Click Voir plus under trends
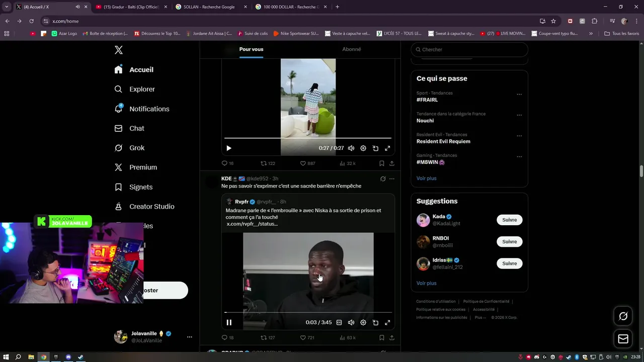 tap(426, 178)
